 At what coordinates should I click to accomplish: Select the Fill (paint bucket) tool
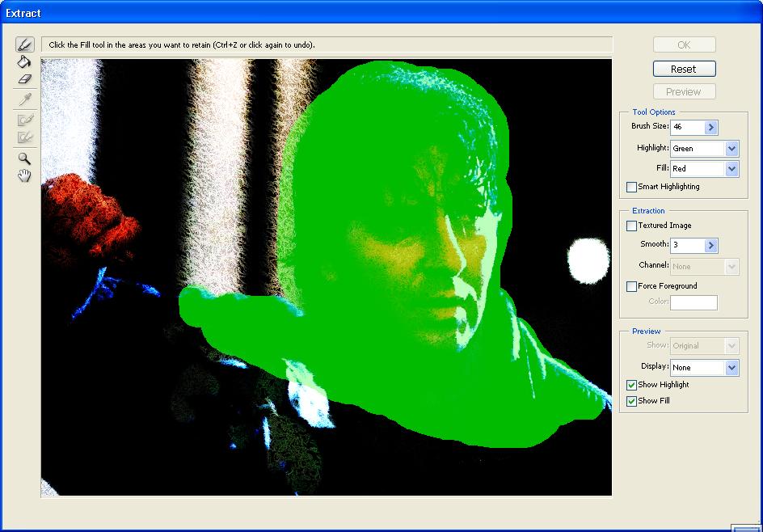[24, 61]
